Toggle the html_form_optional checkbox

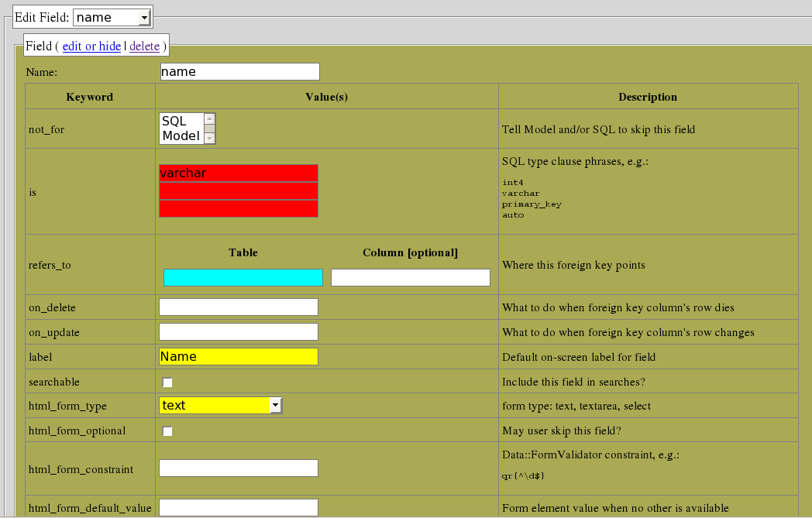167,431
